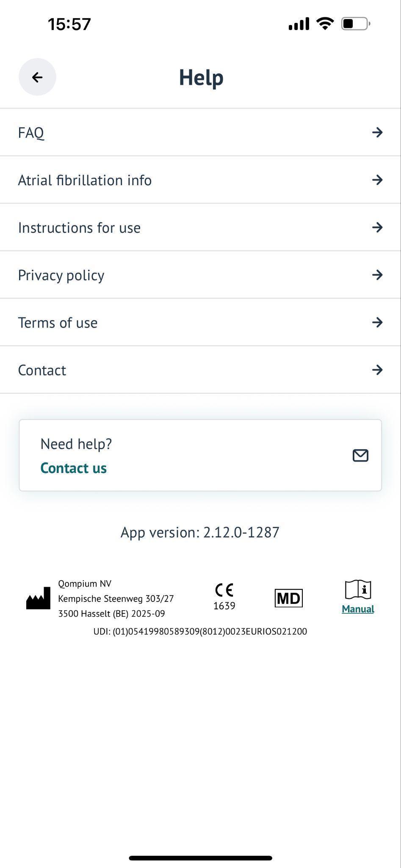Click the battery status icon

click(356, 24)
